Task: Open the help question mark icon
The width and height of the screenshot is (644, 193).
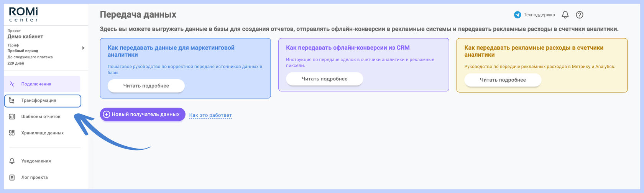Action: (580, 15)
